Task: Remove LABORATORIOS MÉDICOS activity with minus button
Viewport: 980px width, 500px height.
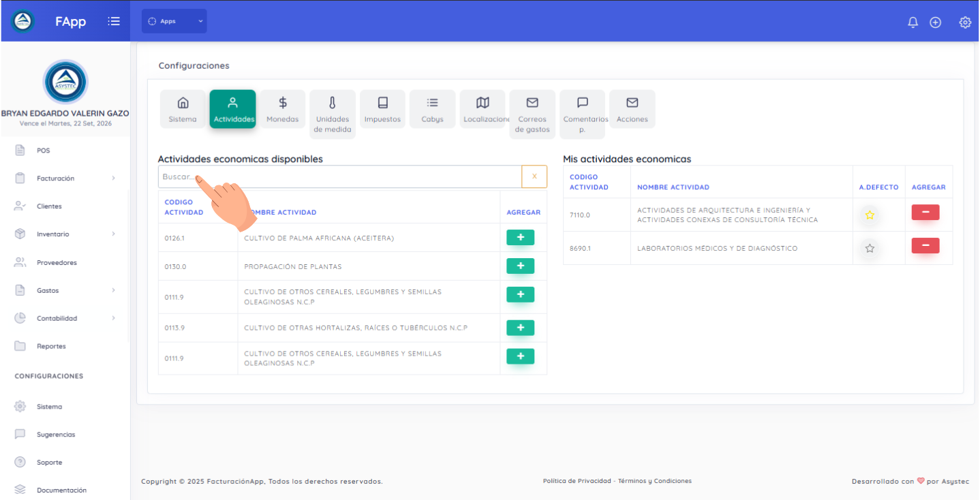Action: (925, 246)
